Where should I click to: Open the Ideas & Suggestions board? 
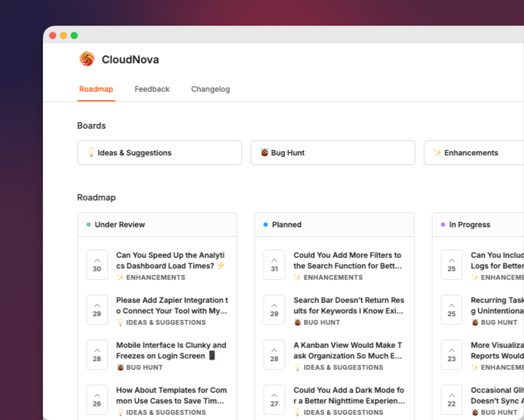pyautogui.click(x=159, y=153)
